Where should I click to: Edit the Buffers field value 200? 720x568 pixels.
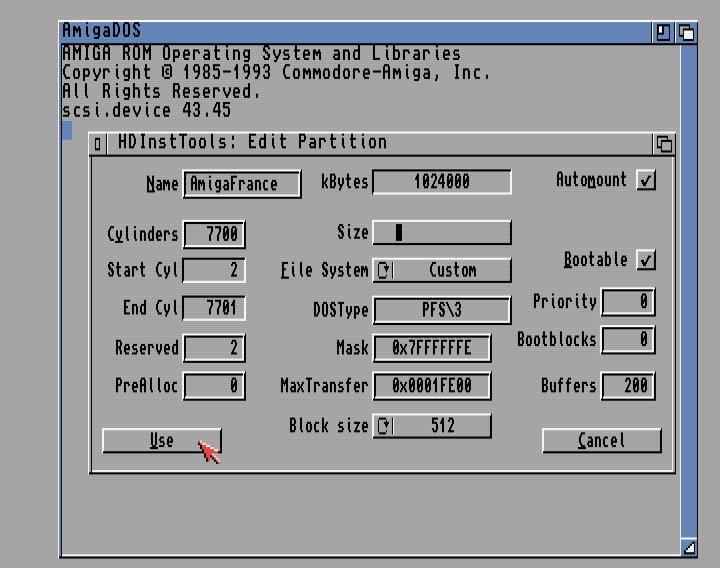point(628,386)
